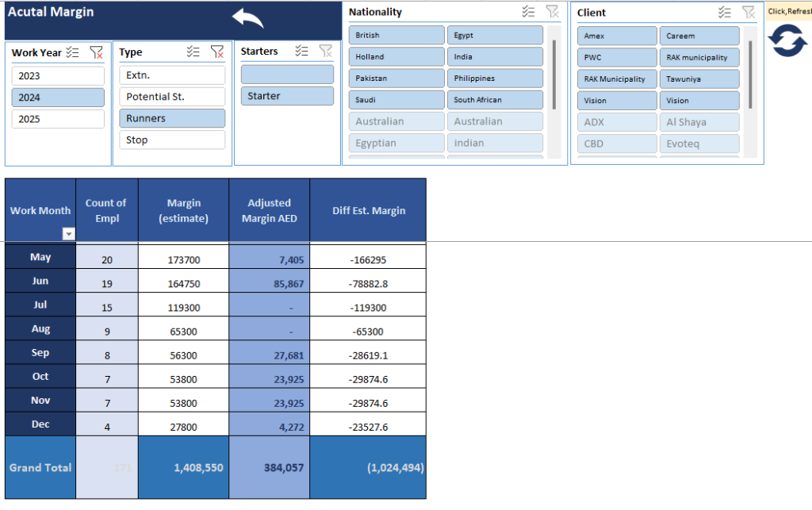Click the refresh arrows icon

(x=787, y=40)
